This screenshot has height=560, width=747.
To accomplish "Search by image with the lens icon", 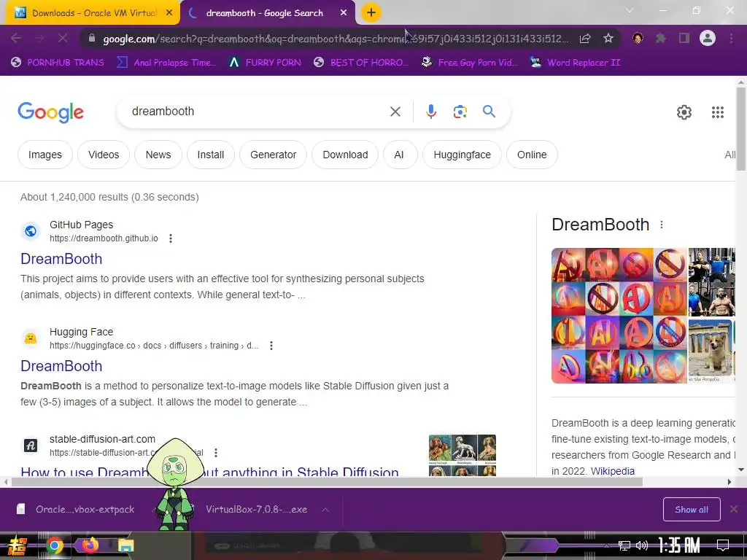I will pos(460,112).
